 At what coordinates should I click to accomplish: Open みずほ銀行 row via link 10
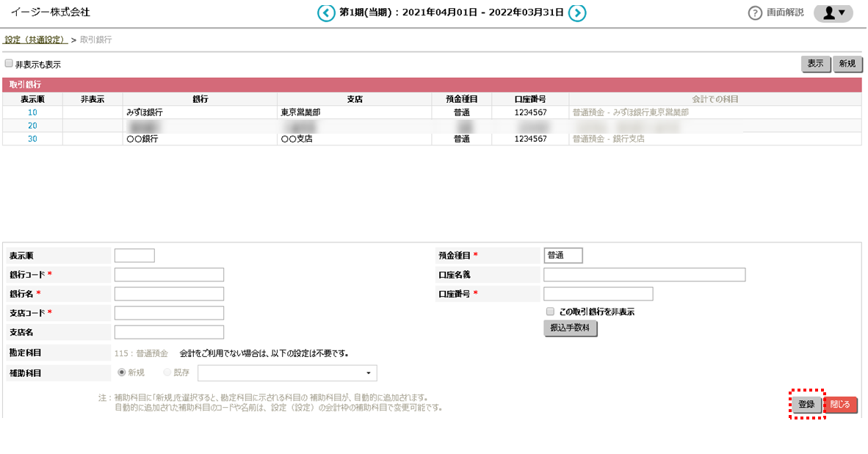31,112
